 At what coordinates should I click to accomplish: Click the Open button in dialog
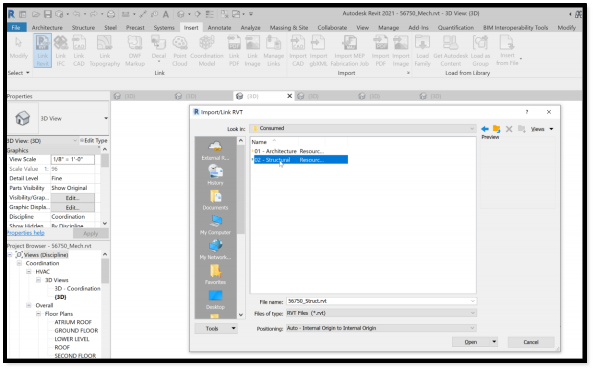point(471,342)
